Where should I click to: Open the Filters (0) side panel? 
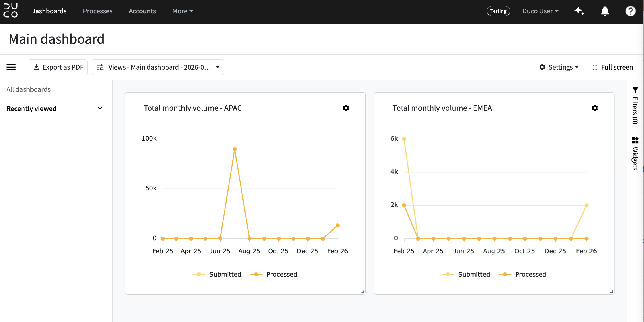635,106
